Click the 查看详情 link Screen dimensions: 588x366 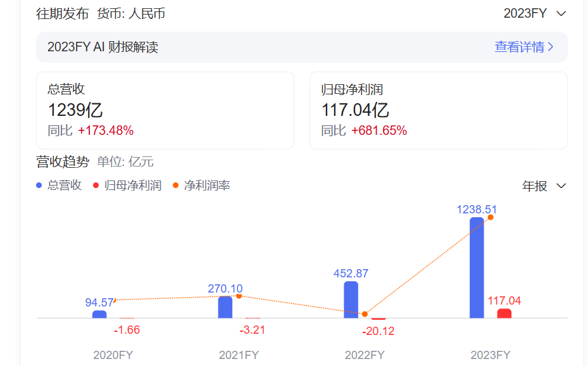point(519,47)
